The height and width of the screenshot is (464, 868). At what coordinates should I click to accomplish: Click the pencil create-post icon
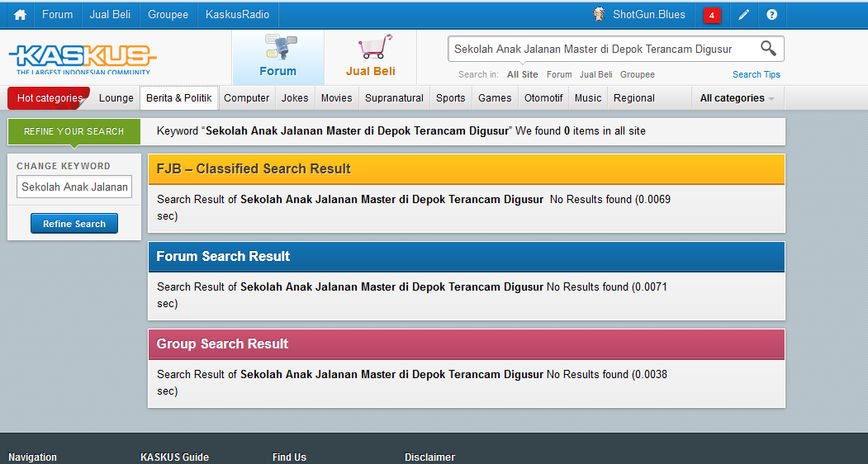743,15
